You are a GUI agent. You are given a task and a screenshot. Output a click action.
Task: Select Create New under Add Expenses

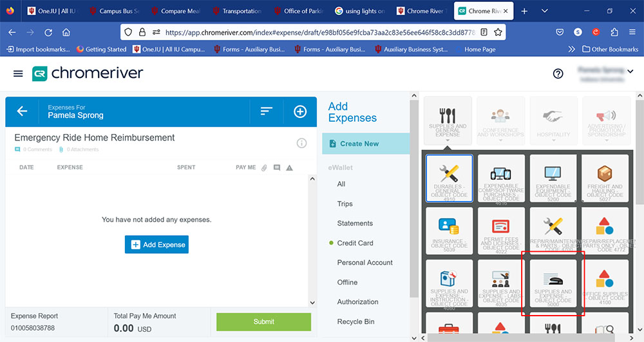(366, 144)
